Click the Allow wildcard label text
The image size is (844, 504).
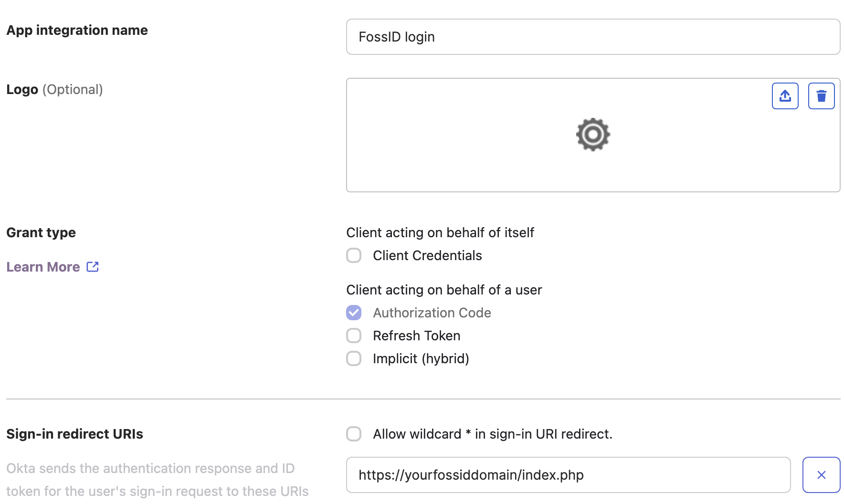pyautogui.click(x=492, y=434)
